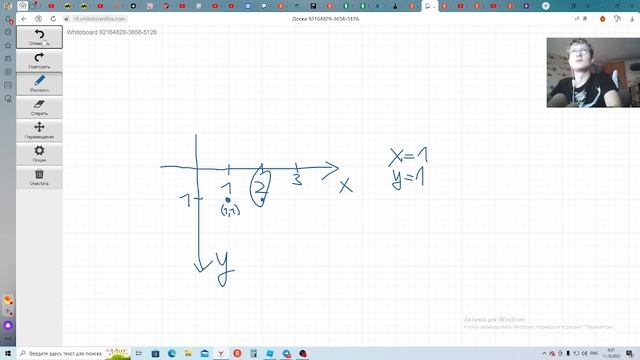
Task: Reload the whiteboard page
Action: coord(53,19)
